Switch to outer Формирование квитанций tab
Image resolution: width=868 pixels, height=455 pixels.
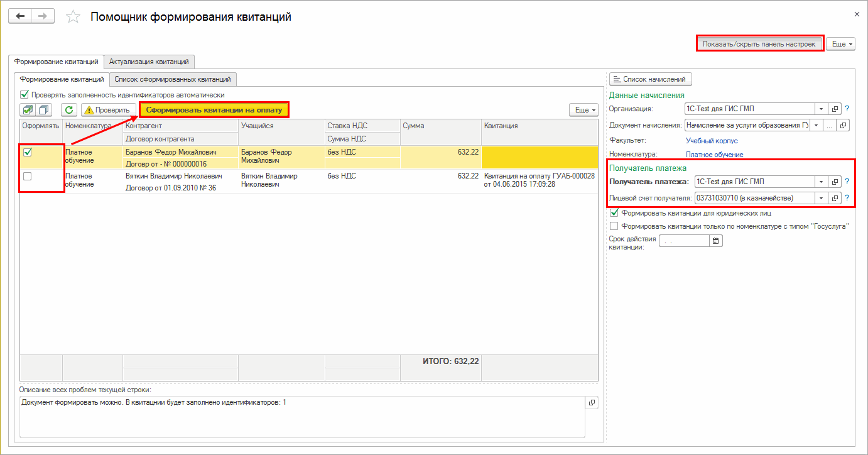click(x=56, y=62)
